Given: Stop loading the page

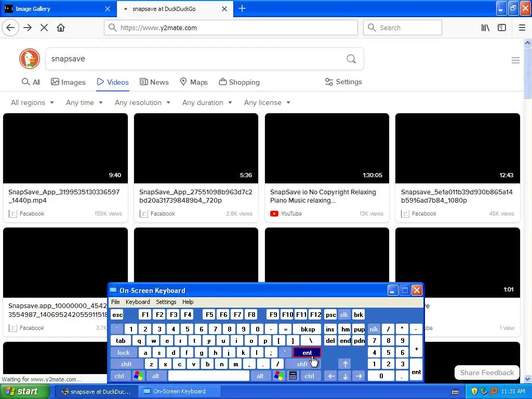Looking at the screenshot, I should (x=44, y=28).
